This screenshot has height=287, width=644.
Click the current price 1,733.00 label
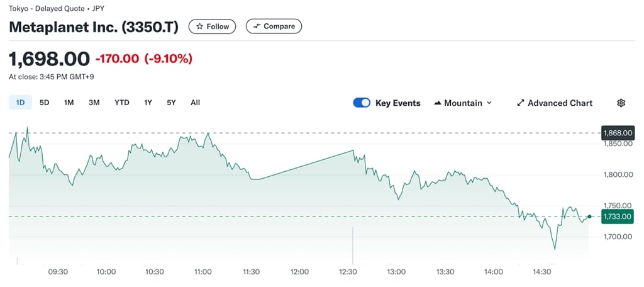[617, 217]
